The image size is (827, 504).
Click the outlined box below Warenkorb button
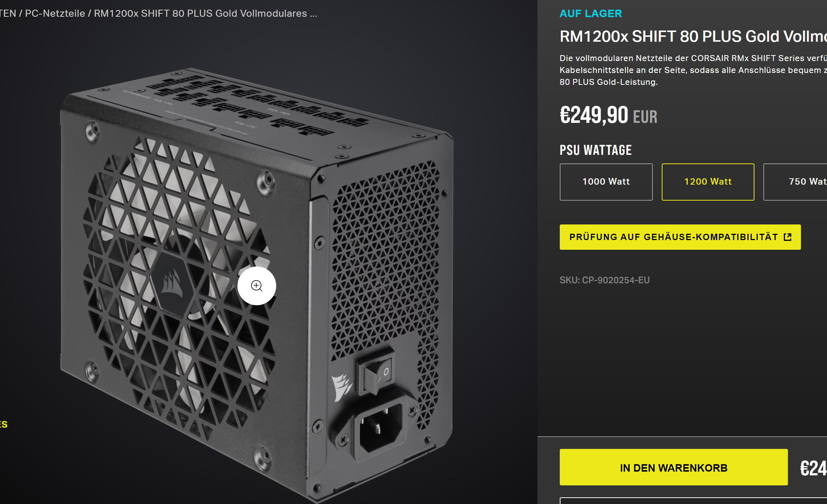(693, 501)
